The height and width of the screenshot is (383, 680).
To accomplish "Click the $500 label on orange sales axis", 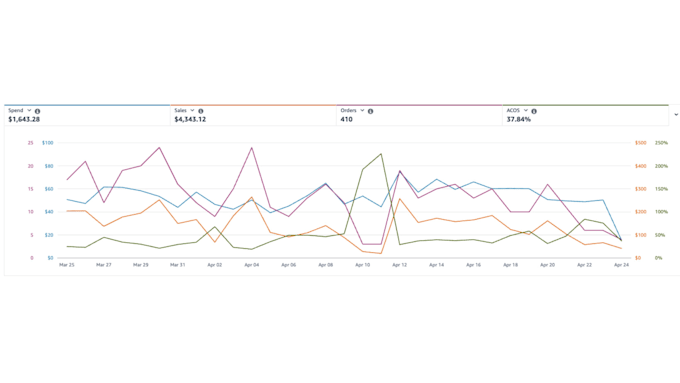I will click(x=641, y=143).
